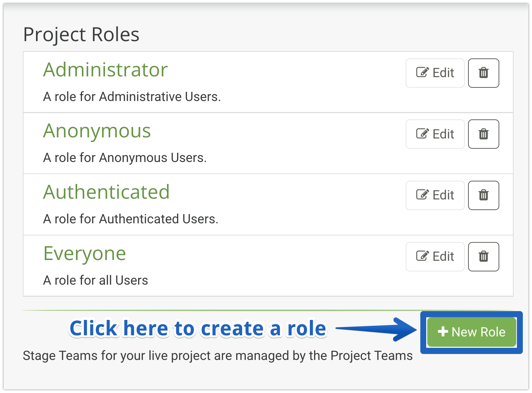Image resolution: width=532 pixels, height=393 pixels.
Task: Click the 'A role for all Users' description
Action: click(x=96, y=280)
